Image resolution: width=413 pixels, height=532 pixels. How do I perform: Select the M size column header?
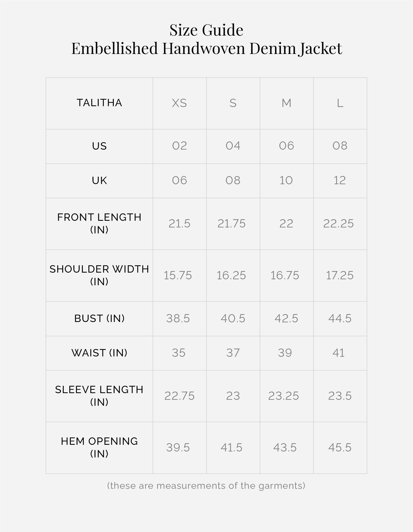(286, 103)
